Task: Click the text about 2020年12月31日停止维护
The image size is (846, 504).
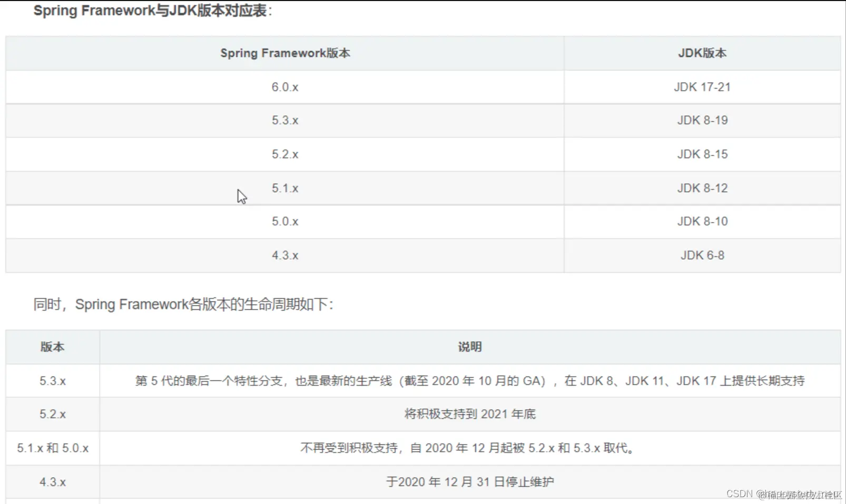Action: (x=470, y=481)
